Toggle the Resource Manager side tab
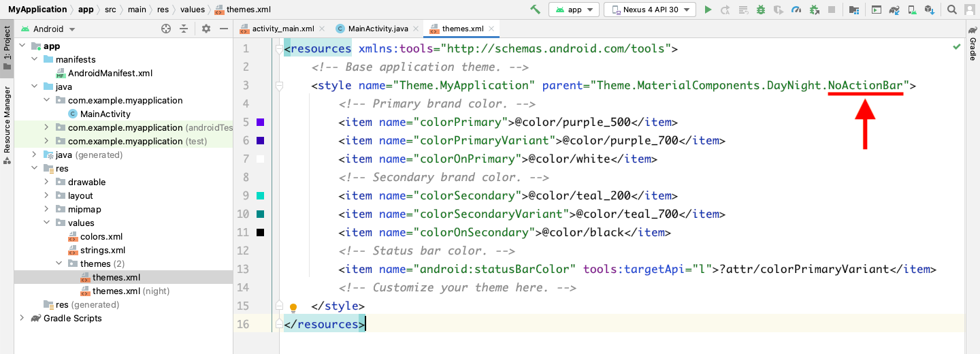980x354 pixels. click(7, 125)
